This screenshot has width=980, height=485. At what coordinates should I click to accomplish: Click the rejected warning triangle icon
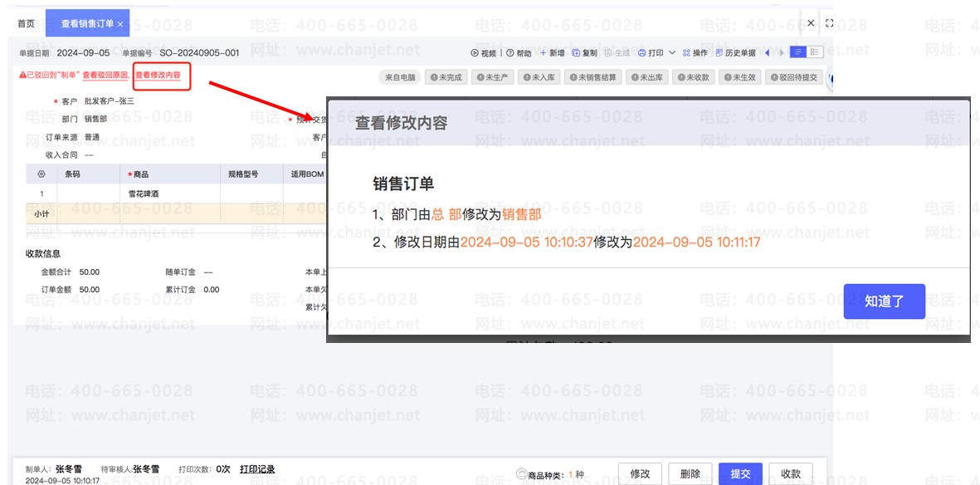[22, 75]
